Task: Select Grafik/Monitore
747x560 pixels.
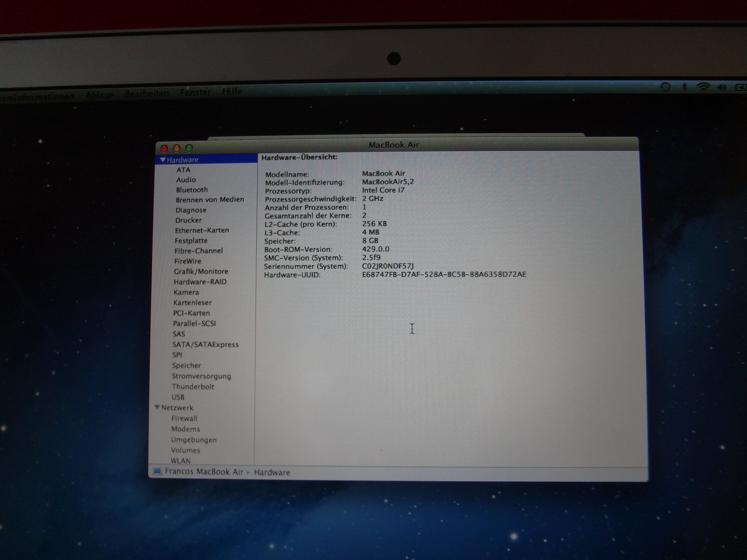Action: coord(201,271)
